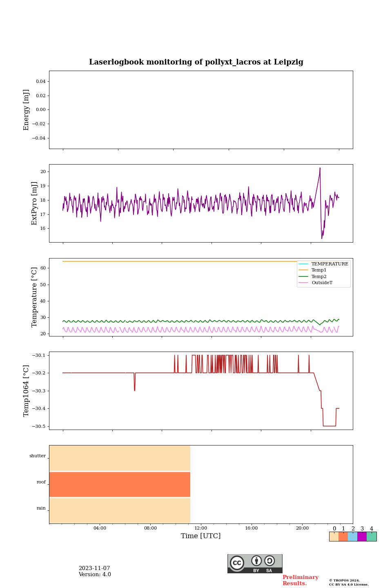Click the Temperature [°C] axis label
The width and height of the screenshot is (392, 588).
tap(34, 297)
